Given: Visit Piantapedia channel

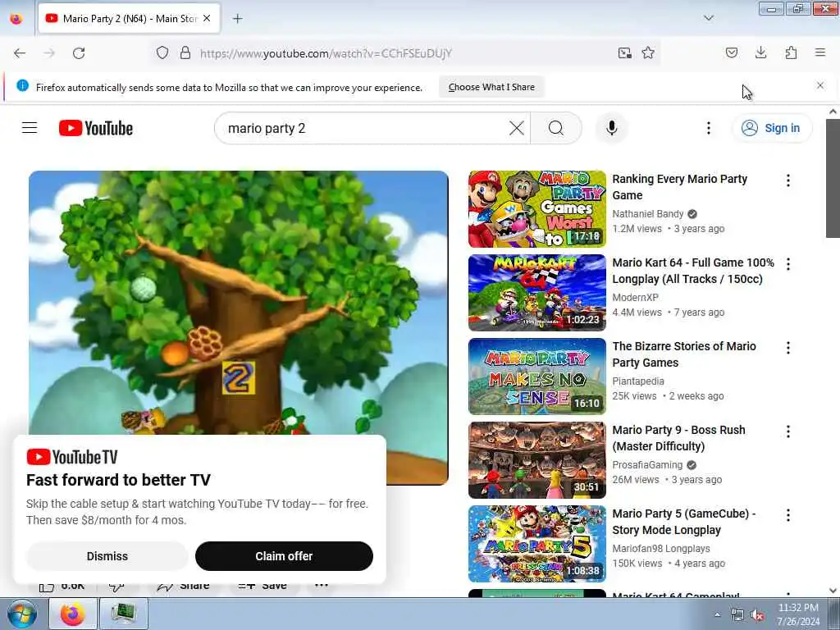Looking at the screenshot, I should point(638,381).
